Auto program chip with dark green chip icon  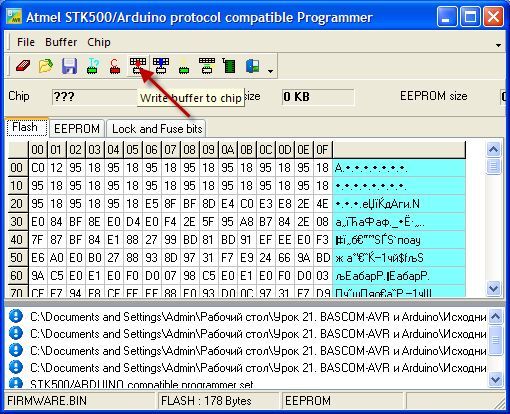229,66
